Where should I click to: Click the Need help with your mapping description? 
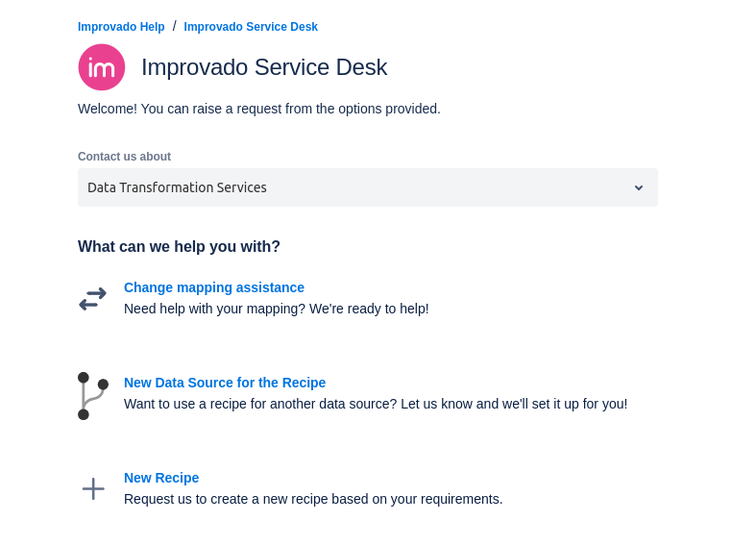pyautogui.click(x=277, y=309)
